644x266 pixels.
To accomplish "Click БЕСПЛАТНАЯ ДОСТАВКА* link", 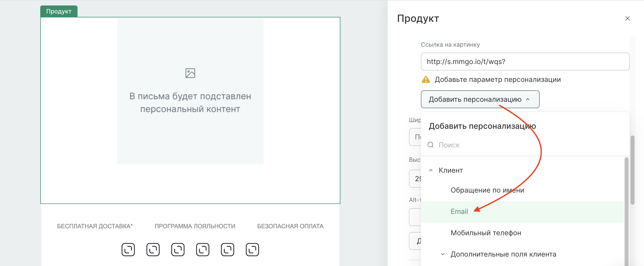I will (95, 226).
